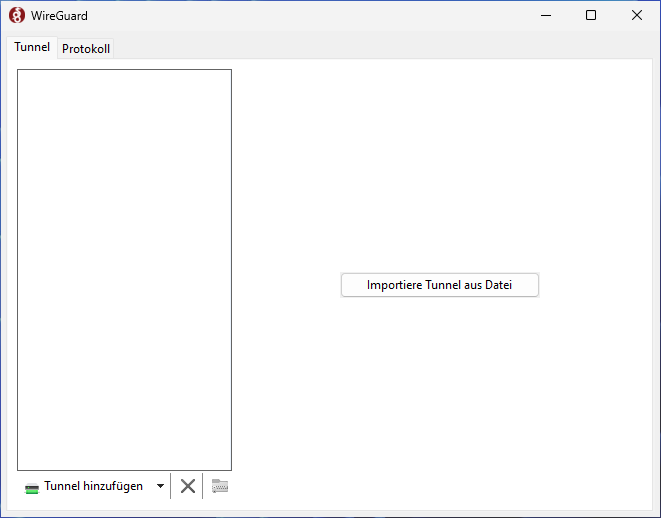Switch to the Protokoll tab
The image size is (661, 518).
(86, 49)
